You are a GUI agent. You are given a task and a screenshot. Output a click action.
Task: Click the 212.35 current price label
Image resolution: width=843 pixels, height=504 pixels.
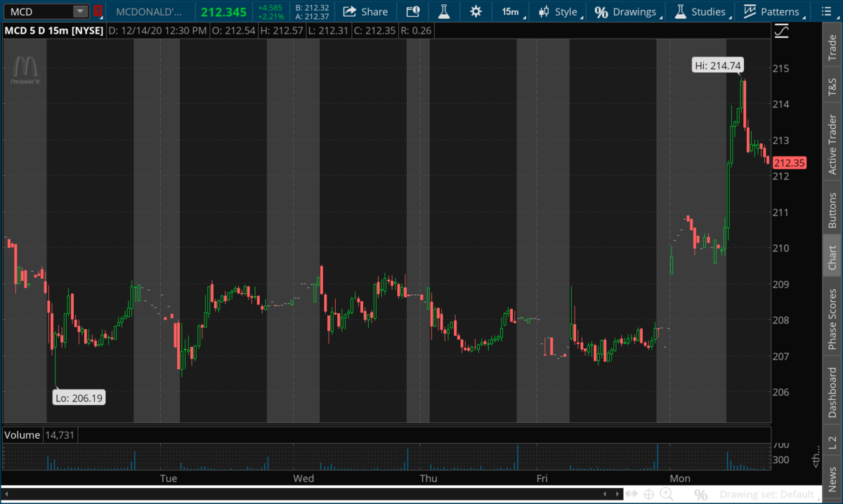(x=789, y=163)
